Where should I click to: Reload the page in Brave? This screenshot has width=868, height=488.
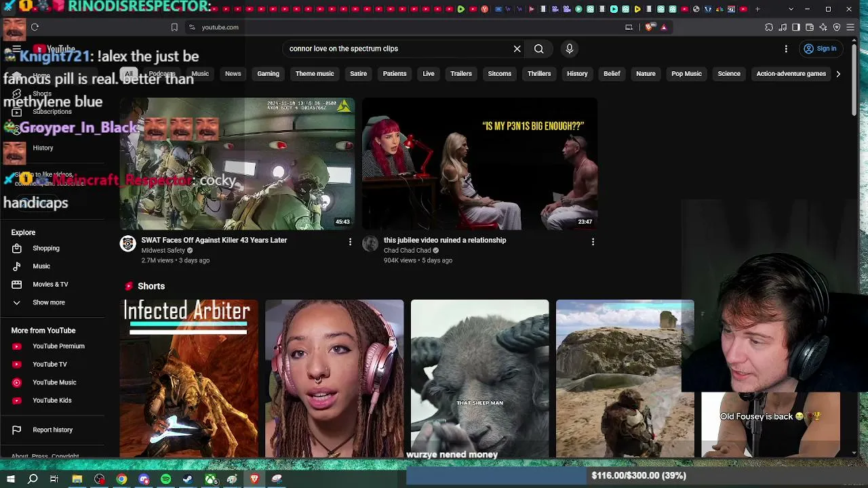(35, 27)
